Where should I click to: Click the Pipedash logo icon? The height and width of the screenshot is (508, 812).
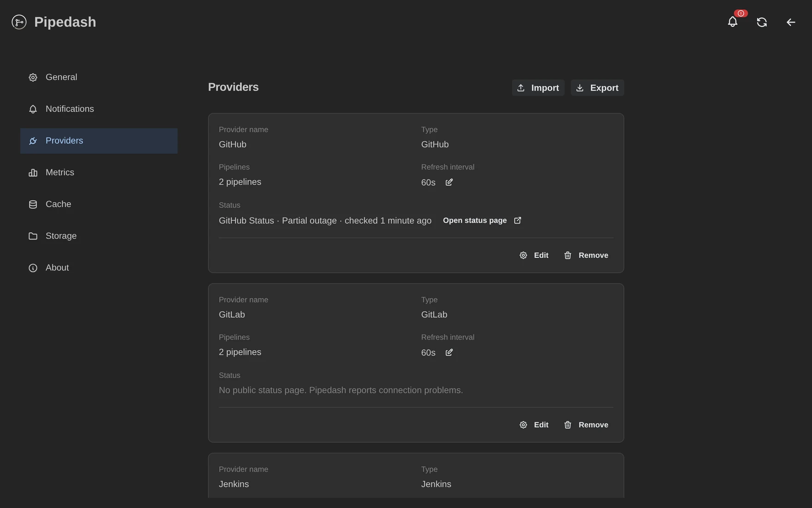19,22
